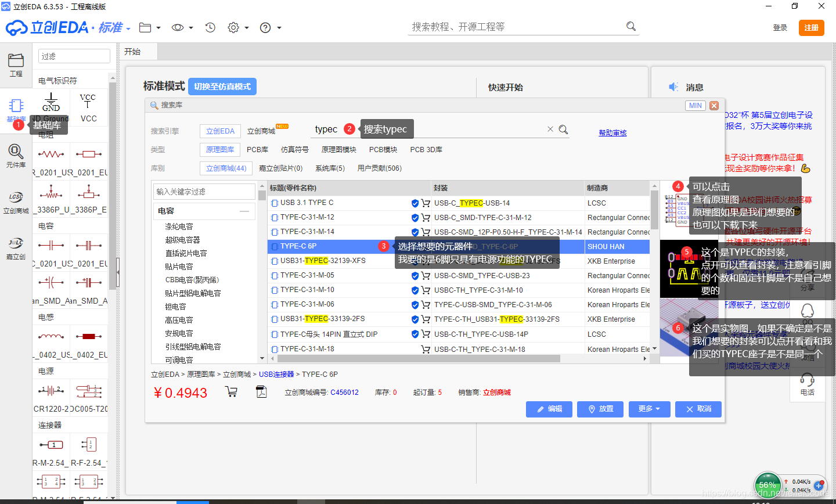Click the magnifier to search typec
The height and width of the screenshot is (504, 836).
tap(563, 129)
